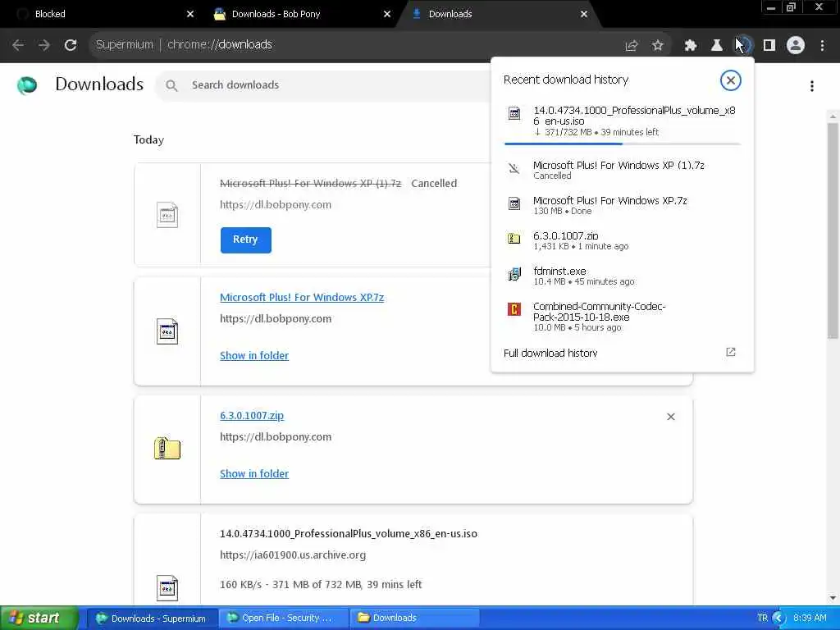The image size is (840, 630).
Task: Select Microsoft Plus! For Windows XP.7z popup entry
Action: 623,205
